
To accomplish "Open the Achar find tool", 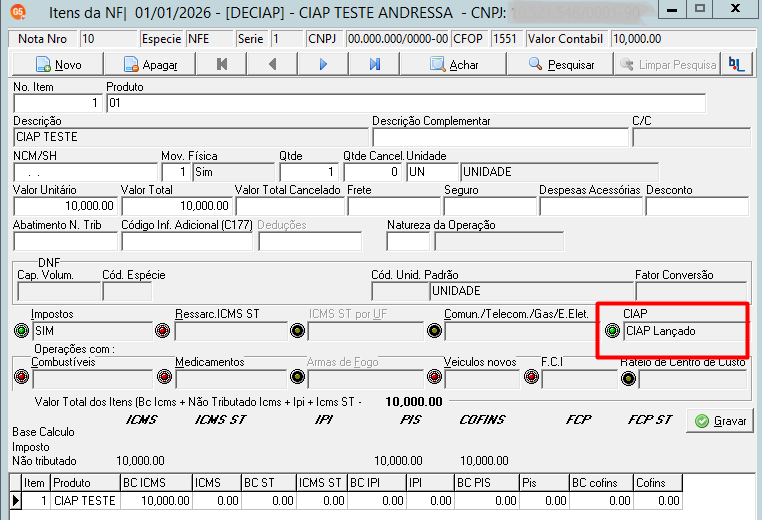I will (x=453, y=65).
